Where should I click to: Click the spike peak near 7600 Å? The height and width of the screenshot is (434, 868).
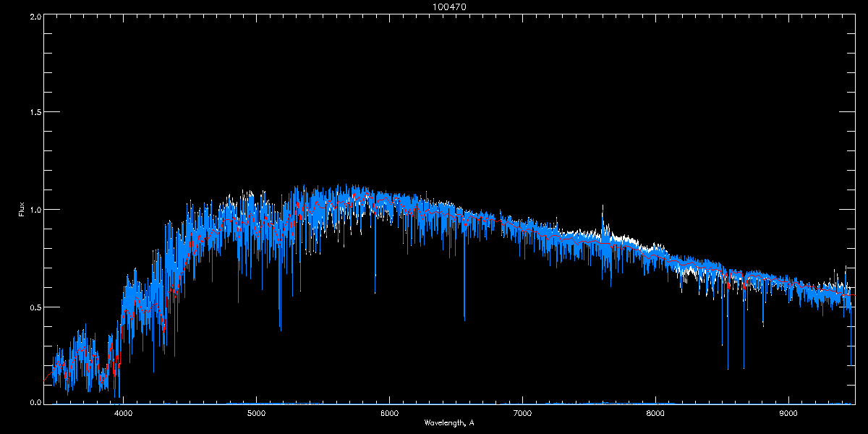[x=603, y=207]
